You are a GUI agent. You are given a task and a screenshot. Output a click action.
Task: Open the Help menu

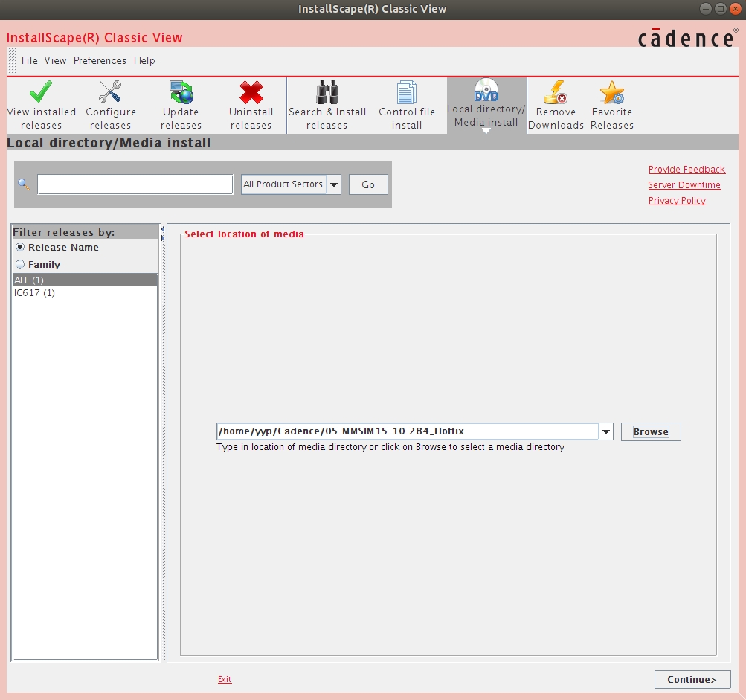pyautogui.click(x=144, y=60)
